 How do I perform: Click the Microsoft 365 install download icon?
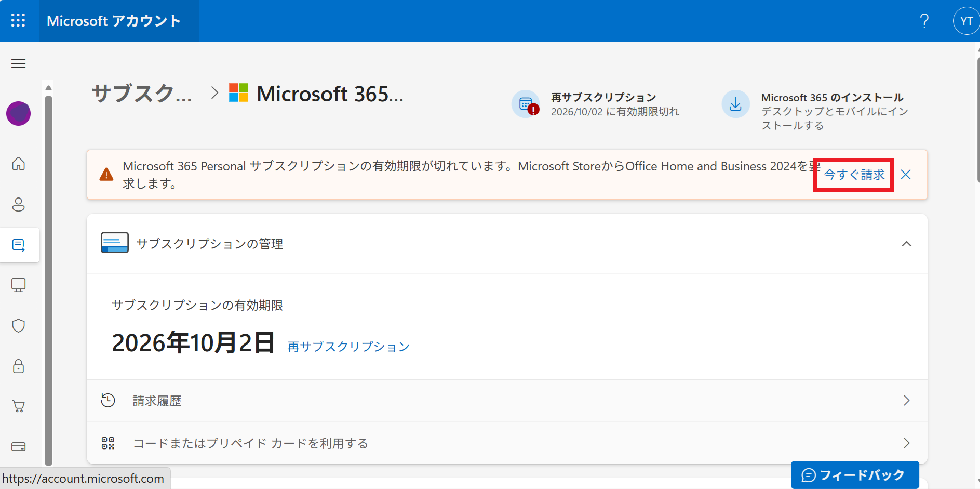pyautogui.click(x=736, y=104)
